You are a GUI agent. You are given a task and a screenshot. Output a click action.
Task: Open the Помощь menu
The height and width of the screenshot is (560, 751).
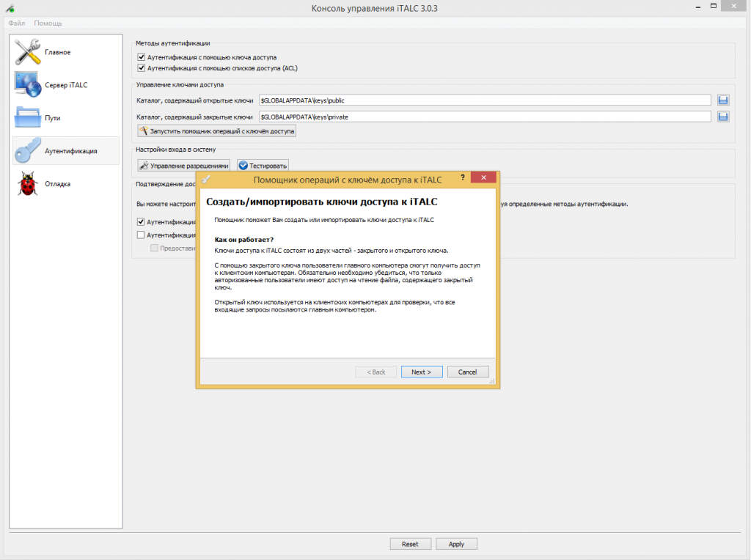pyautogui.click(x=48, y=23)
